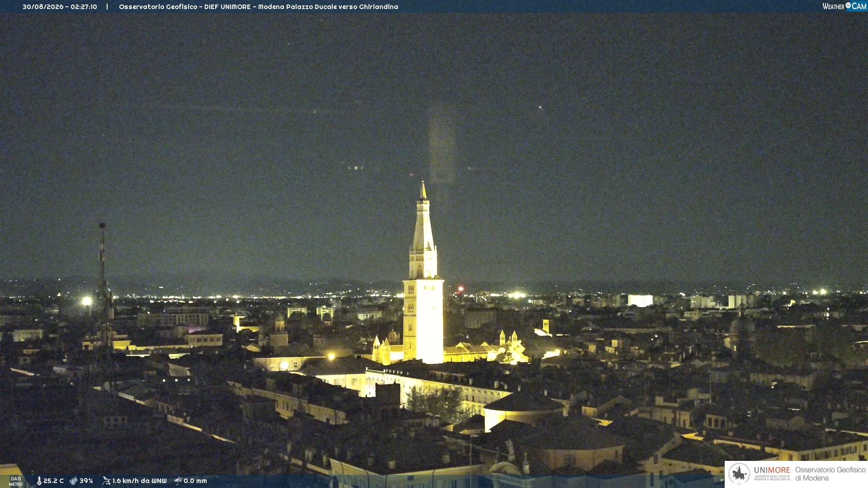Click the 0.0 mm rain reading
Viewport: 868px width, 488px height.
[x=195, y=481]
